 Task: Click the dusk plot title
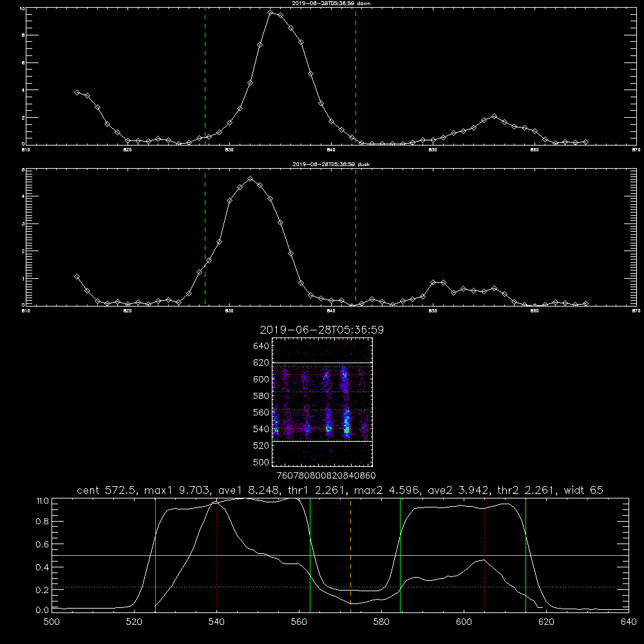[331, 164]
